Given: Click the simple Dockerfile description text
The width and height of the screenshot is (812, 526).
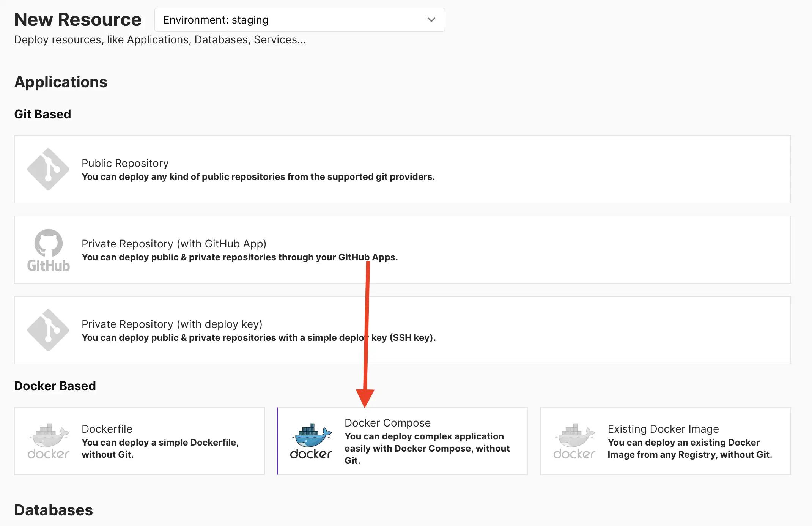Looking at the screenshot, I should (160, 449).
